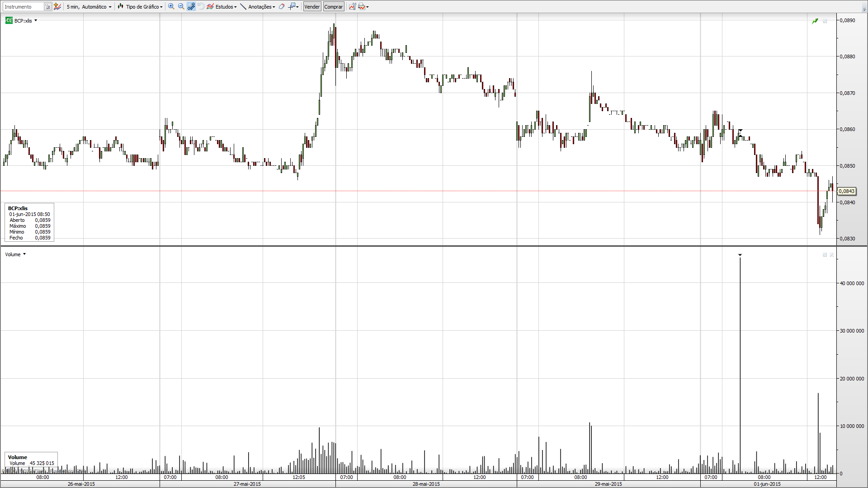
Task: Toggle the green live streaming indicator
Action: (815, 21)
